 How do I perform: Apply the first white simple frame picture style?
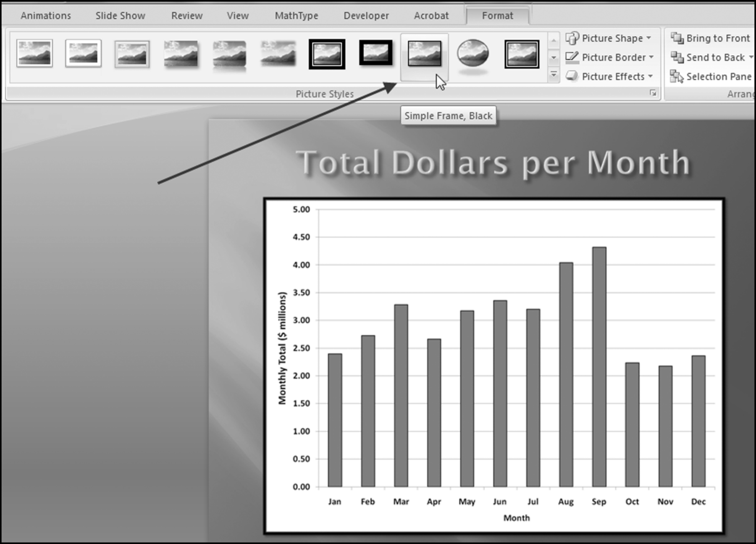pyautogui.click(x=34, y=54)
